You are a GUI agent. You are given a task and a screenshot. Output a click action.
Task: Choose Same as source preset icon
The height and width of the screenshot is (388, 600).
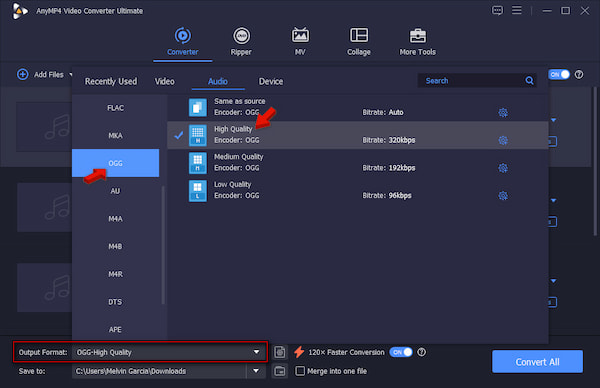click(x=198, y=107)
